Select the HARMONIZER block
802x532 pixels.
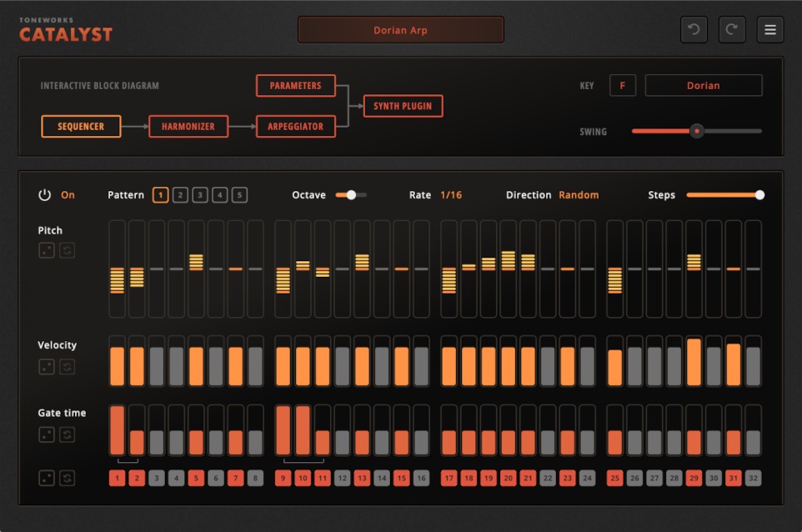tap(188, 127)
